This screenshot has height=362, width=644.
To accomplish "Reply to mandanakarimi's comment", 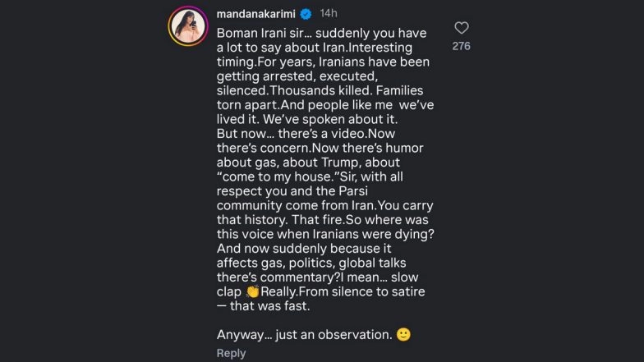I will (x=231, y=353).
